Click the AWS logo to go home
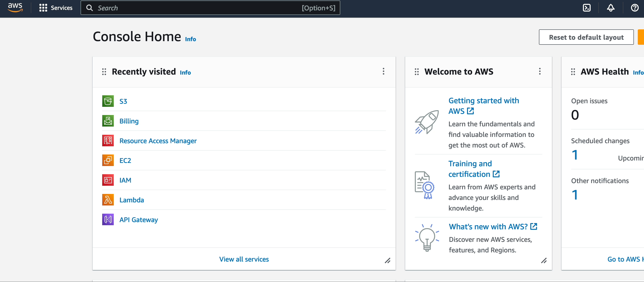Image resolution: width=644 pixels, height=282 pixels. coord(15,7)
